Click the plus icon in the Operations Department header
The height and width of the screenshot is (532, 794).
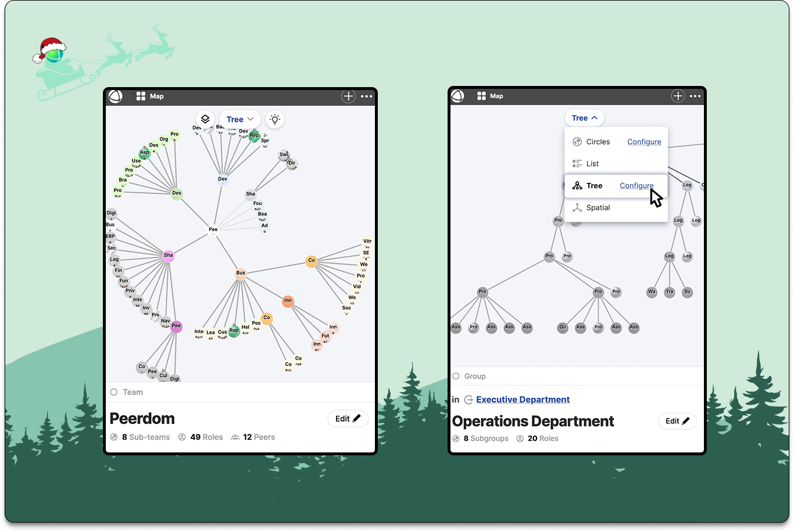pyautogui.click(x=677, y=96)
